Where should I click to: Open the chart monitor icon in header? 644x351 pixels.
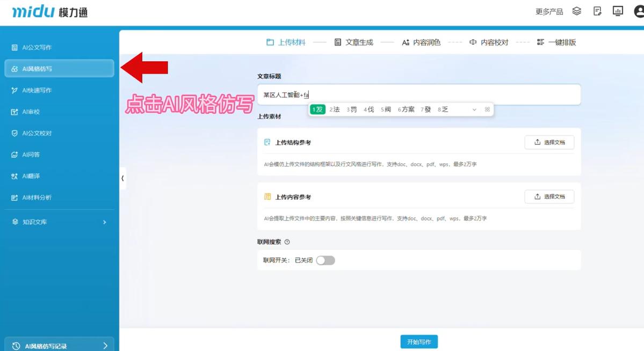(x=618, y=11)
